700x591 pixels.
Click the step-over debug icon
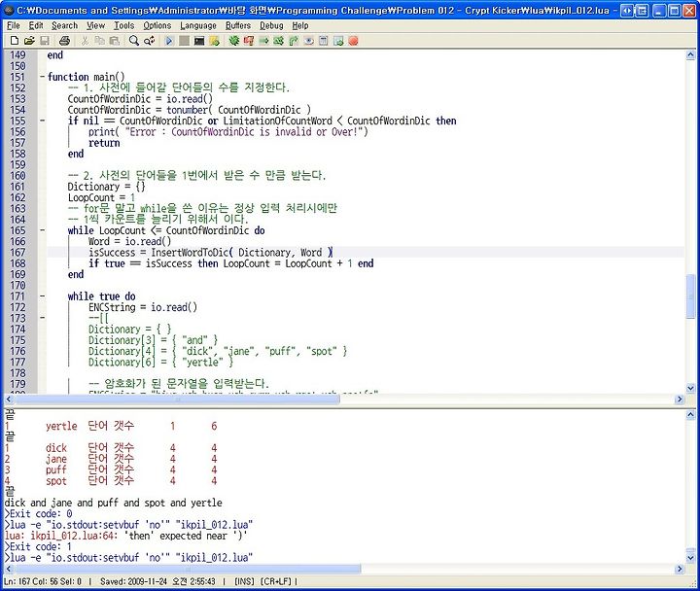point(279,41)
